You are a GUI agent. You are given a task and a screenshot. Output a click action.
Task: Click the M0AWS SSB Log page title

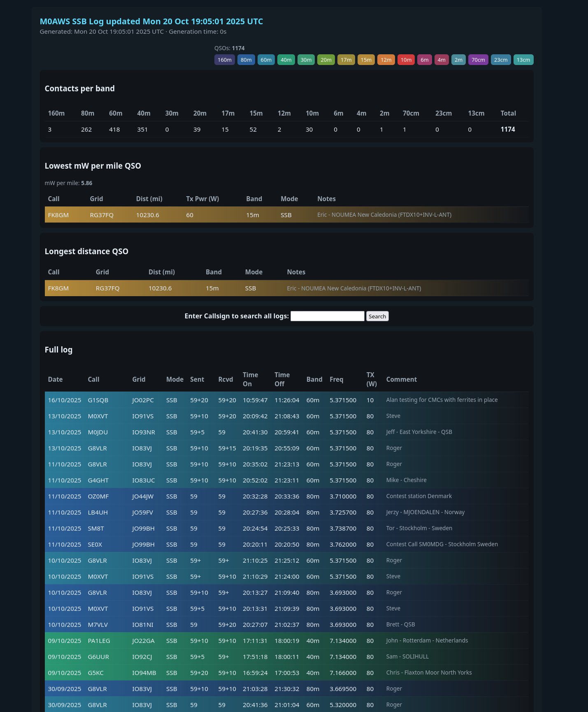click(151, 21)
